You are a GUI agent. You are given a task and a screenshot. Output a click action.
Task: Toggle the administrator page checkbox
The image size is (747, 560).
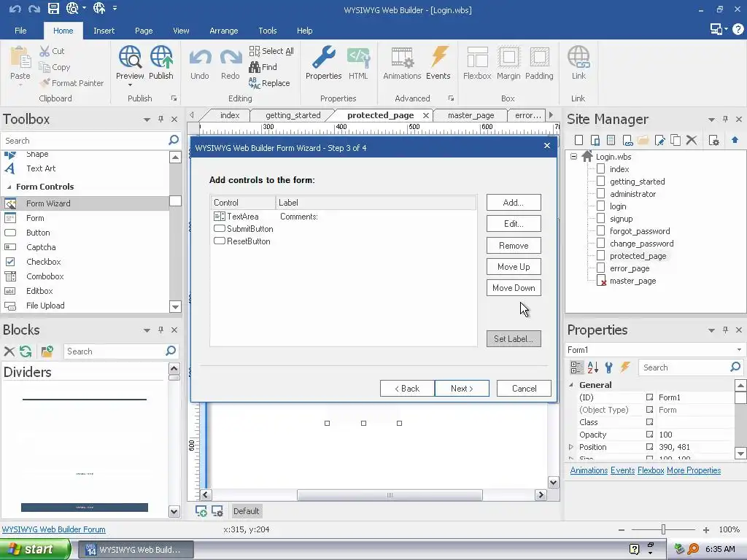601,194
